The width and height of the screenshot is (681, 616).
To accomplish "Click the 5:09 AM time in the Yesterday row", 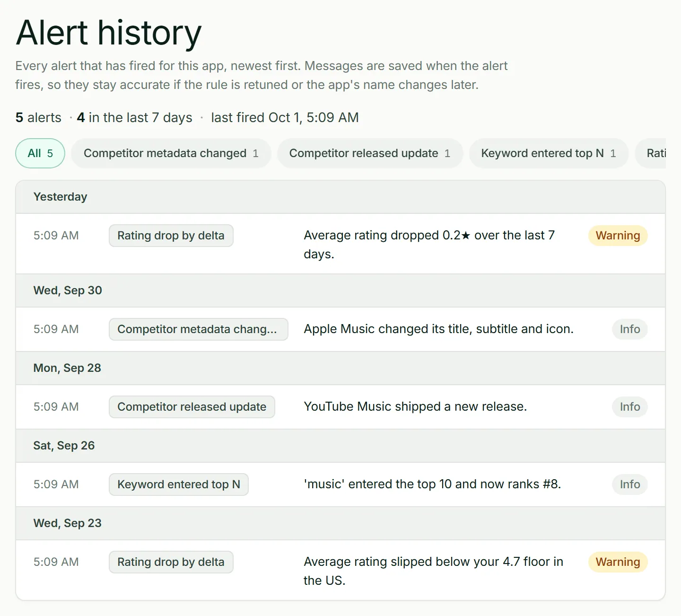I will pyautogui.click(x=56, y=236).
